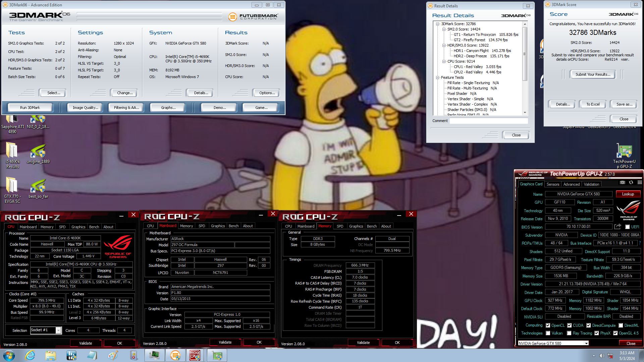Click the Result Details scrollbar thumb
The image size is (644, 362).
[x=525, y=54]
